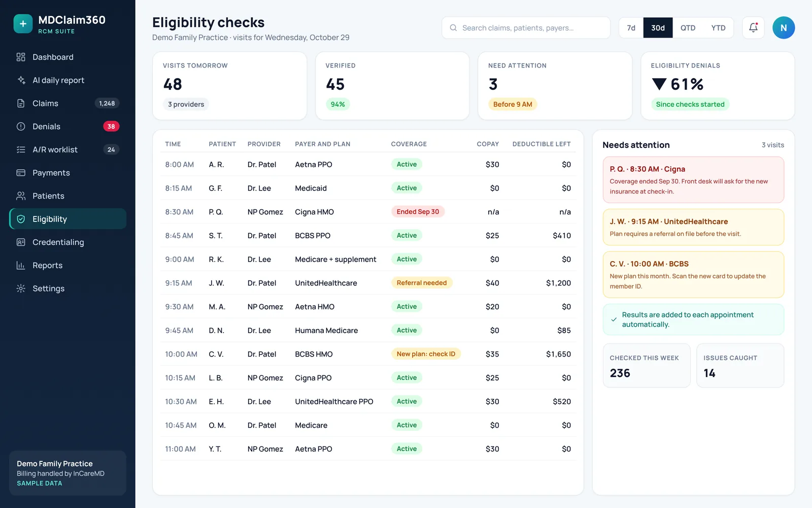
Task: Click the AI daily report sparkle icon
Action: point(21,80)
